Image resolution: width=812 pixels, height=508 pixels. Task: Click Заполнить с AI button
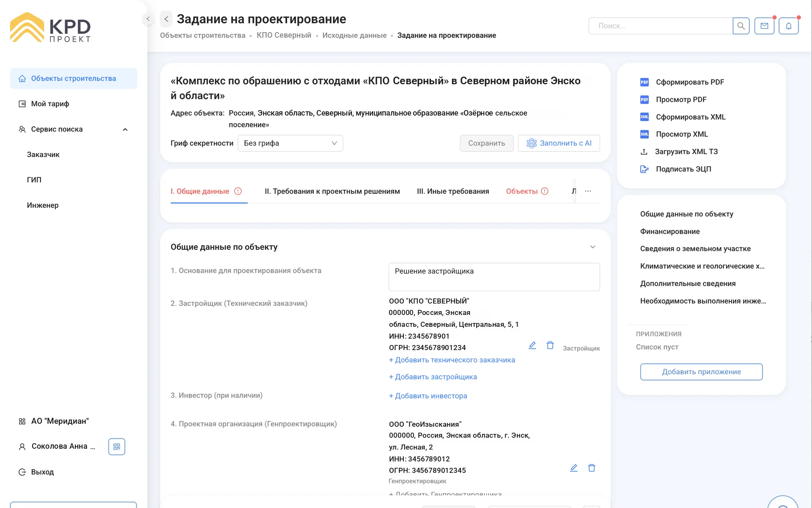coord(559,143)
